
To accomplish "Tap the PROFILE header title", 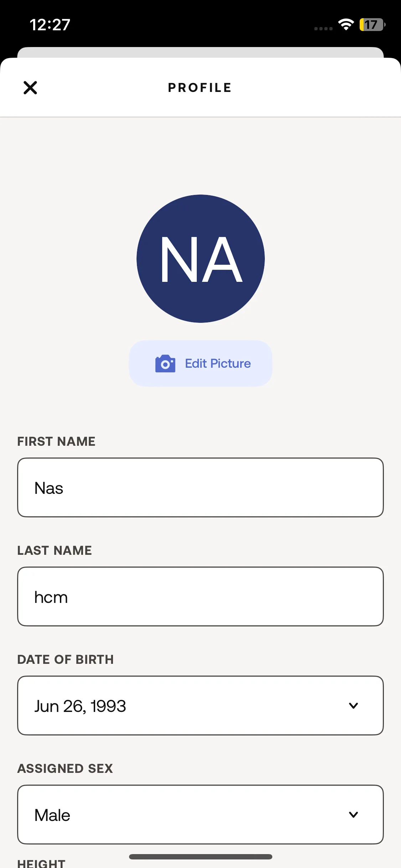I will pyautogui.click(x=200, y=88).
